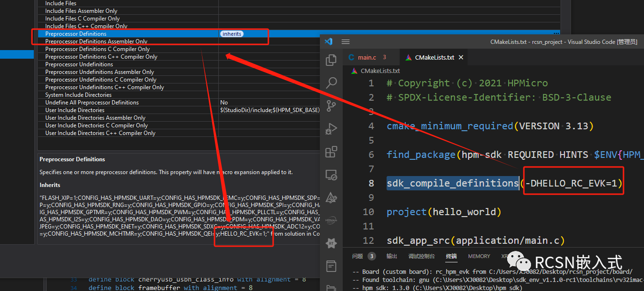
Task: Open the Remote Explorer view
Action: tap(331, 175)
